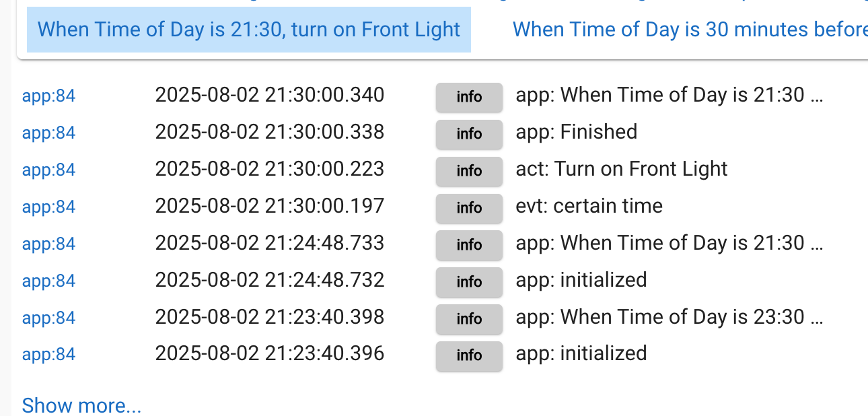Click the app:84 link at 21:24:48.733
868x416 pixels.
[x=48, y=244]
